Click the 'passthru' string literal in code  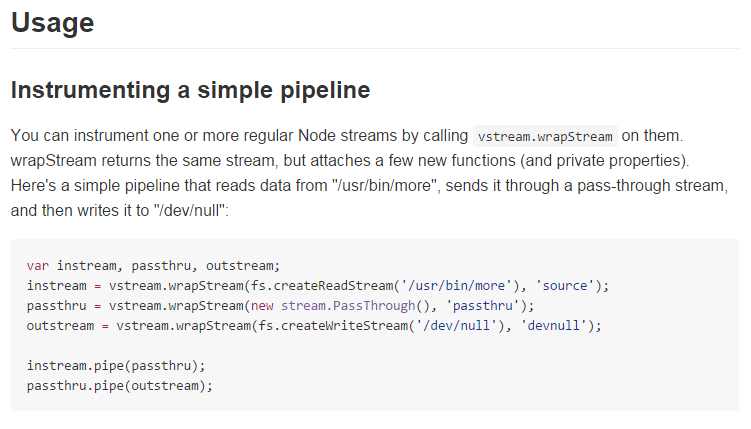pyautogui.click(x=483, y=306)
